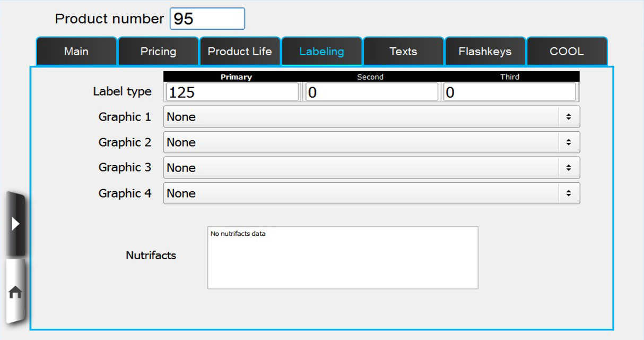Screen dimensions: 644x340
Task: Switch to the Texts tab
Action: tap(403, 51)
